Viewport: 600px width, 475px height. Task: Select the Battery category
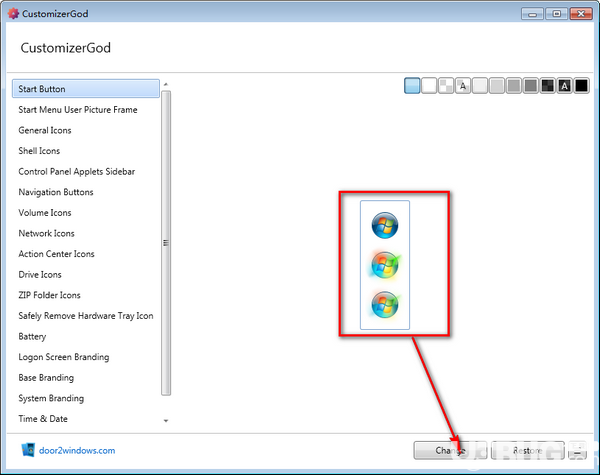click(32, 336)
